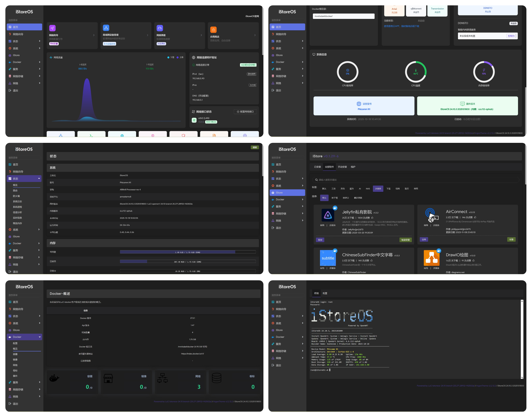Select the qBittorrent download tab
This screenshot has height=418, width=532.
coord(416,10)
